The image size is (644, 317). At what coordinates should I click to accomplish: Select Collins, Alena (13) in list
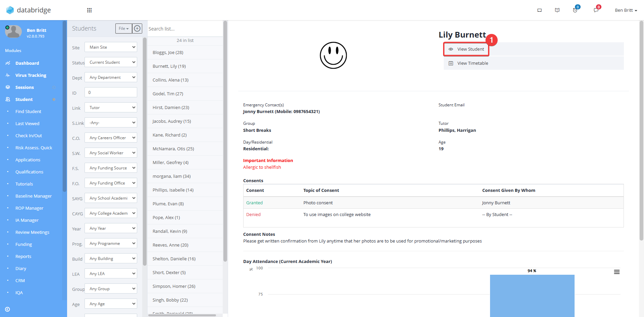pos(185,80)
